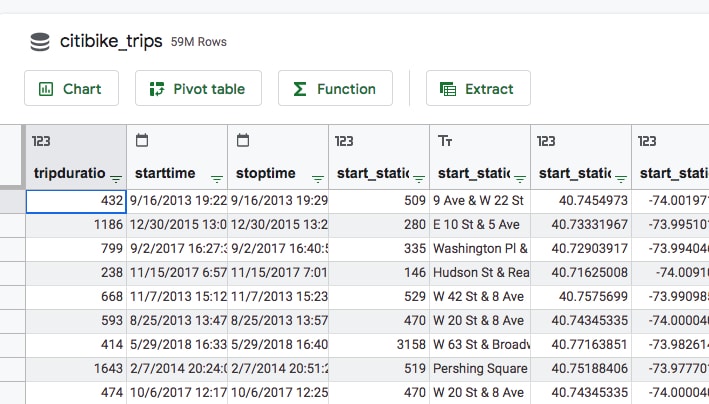Select cell with tripduration 432
709x404 pixels.
pos(76,201)
